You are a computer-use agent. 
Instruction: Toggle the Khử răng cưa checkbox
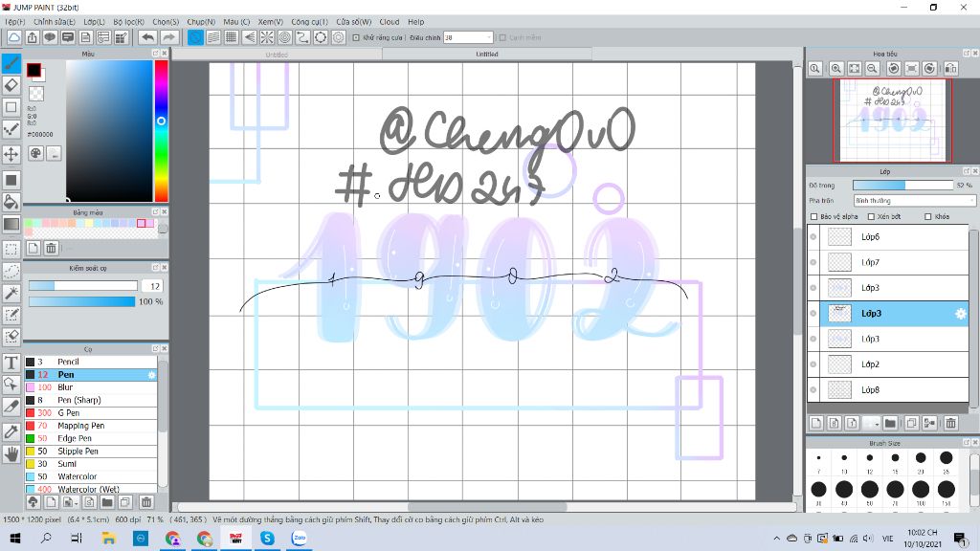pyautogui.click(x=356, y=37)
